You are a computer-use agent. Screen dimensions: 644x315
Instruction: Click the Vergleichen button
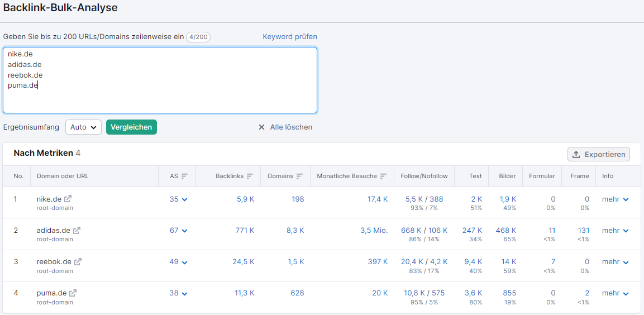pos(131,127)
